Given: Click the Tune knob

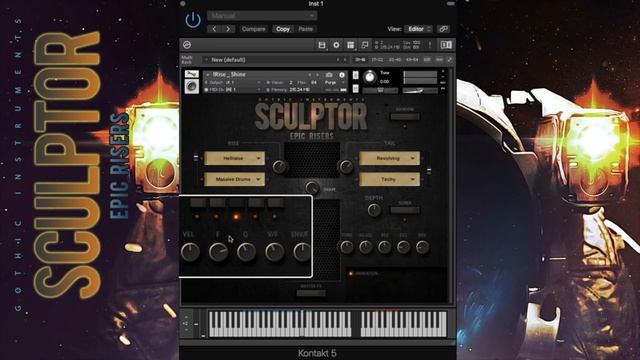Looking at the screenshot, I should point(370,76).
